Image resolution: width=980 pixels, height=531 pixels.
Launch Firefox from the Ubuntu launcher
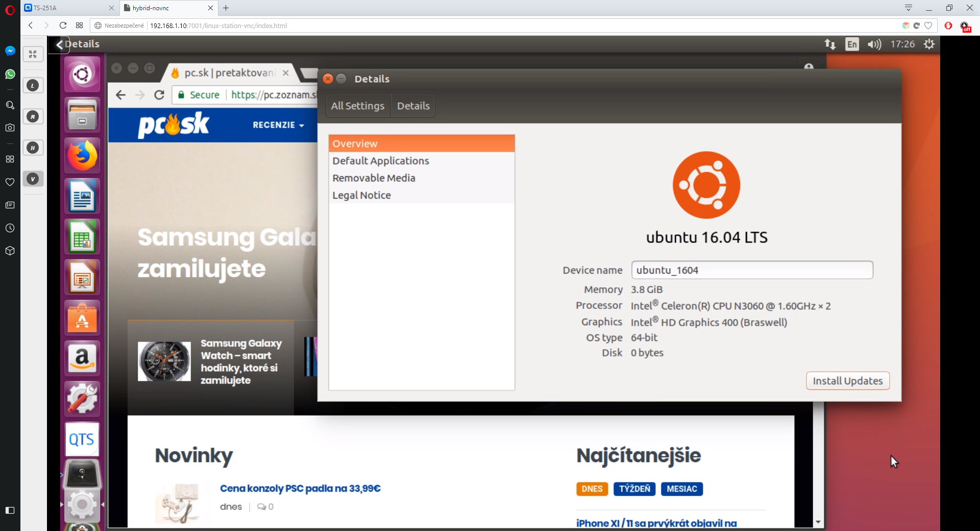click(82, 156)
